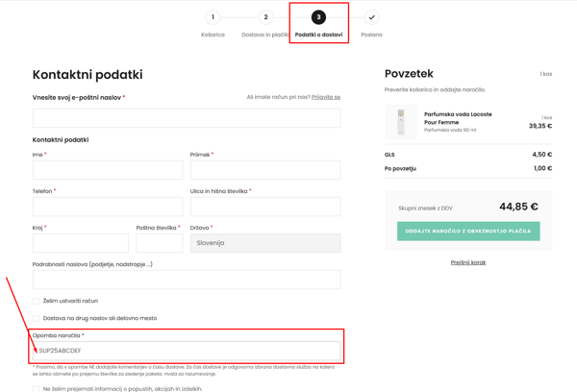
Task: Select step 3 Podatki o dostavi
Action: point(318,17)
